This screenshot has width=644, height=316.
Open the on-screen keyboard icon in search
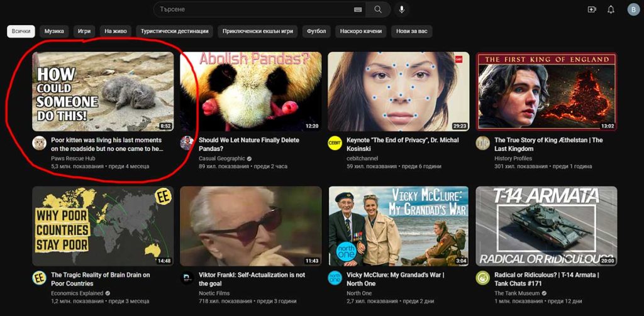[358, 9]
